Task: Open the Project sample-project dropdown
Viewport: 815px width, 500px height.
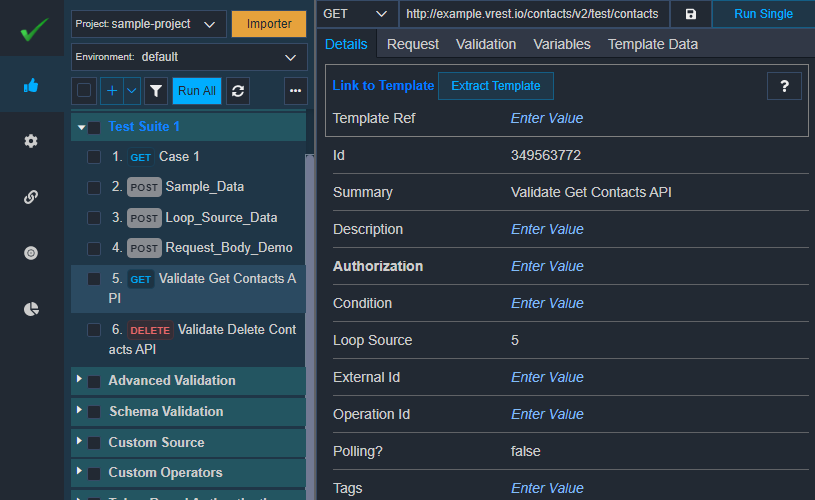Action: (x=149, y=24)
